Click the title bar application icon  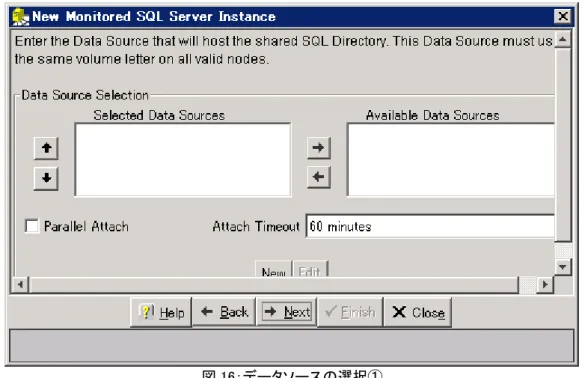pyautogui.click(x=20, y=17)
